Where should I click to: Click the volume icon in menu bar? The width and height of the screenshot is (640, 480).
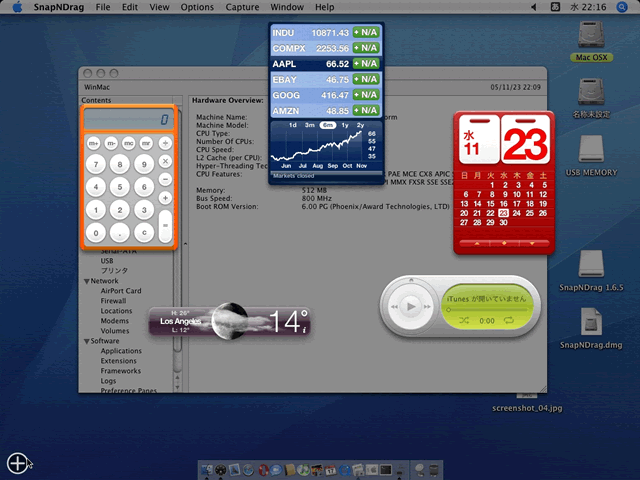pos(533,7)
